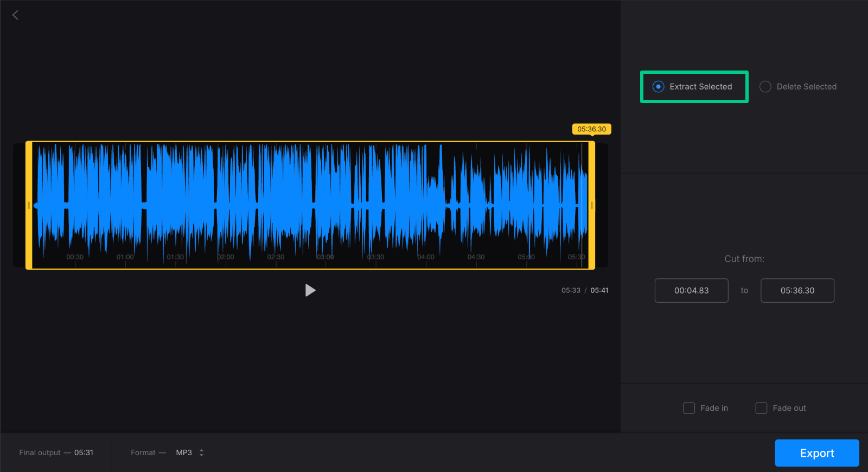
Task: Enable the Fade in checkbox
Action: 689,408
